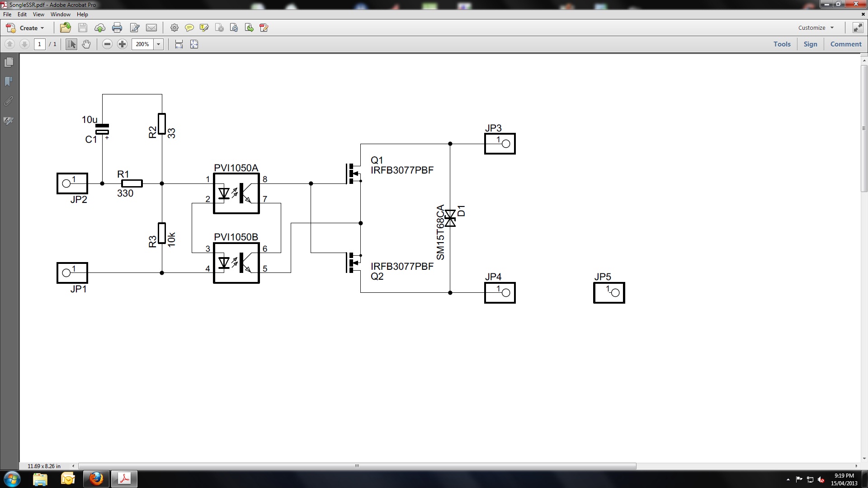
Task: Click the SM15T68CA diode label
Action: pyautogui.click(x=440, y=233)
